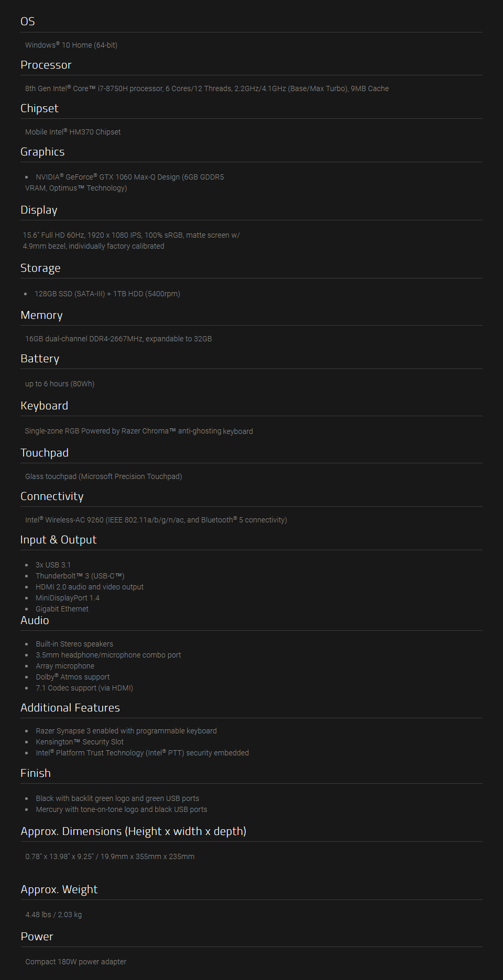Image resolution: width=503 pixels, height=980 pixels.
Task: Click the Display section heading
Action: click(x=39, y=210)
